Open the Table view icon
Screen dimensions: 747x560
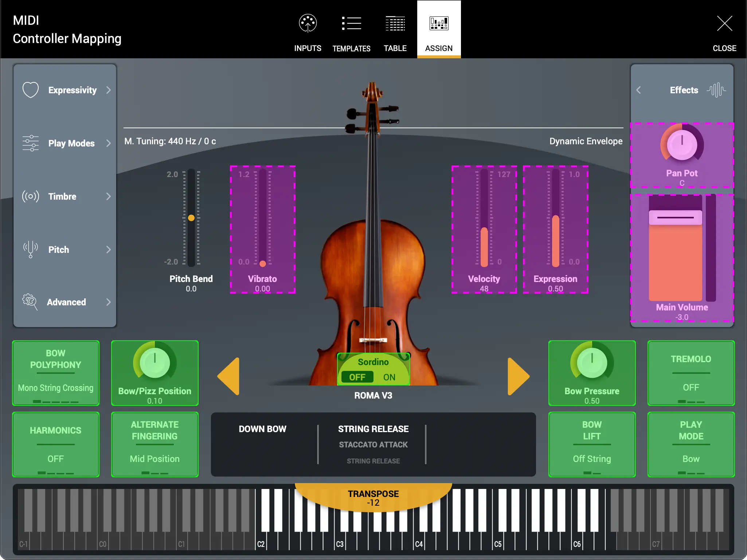tap(395, 23)
